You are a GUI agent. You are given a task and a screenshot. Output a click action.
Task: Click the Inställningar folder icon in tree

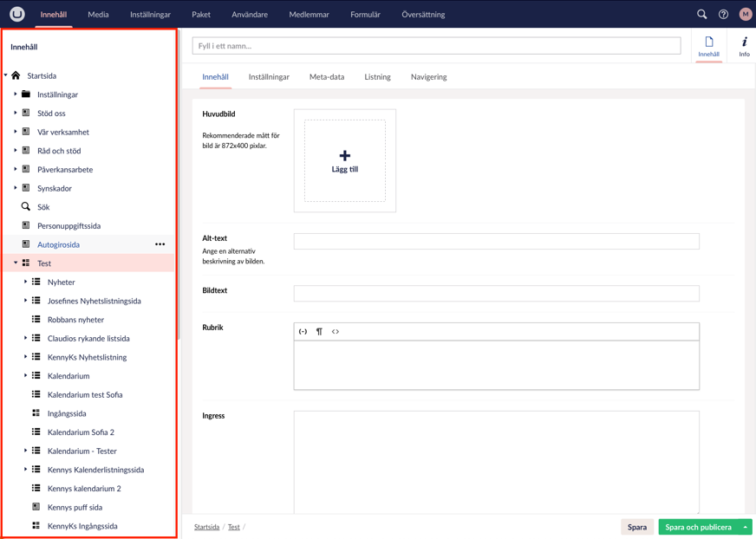26,94
